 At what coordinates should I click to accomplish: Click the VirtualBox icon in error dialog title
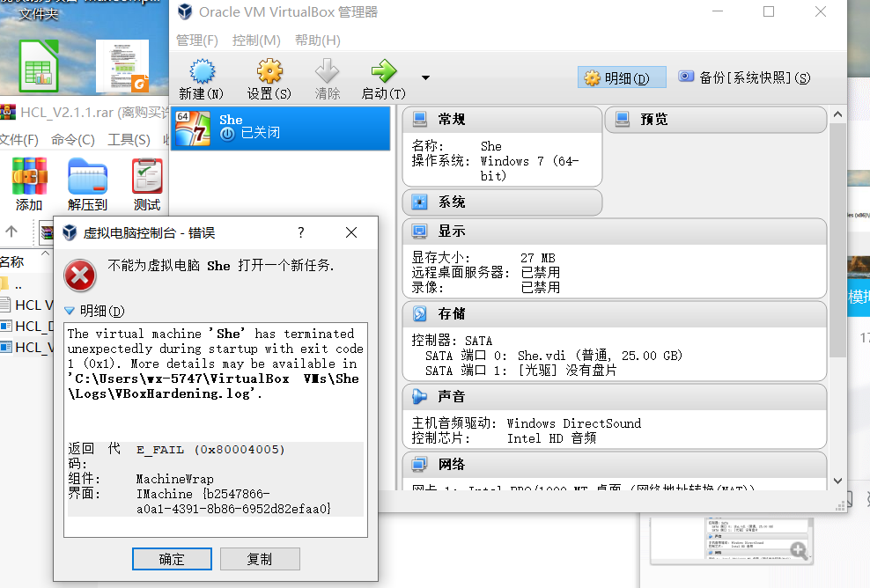pos(70,232)
